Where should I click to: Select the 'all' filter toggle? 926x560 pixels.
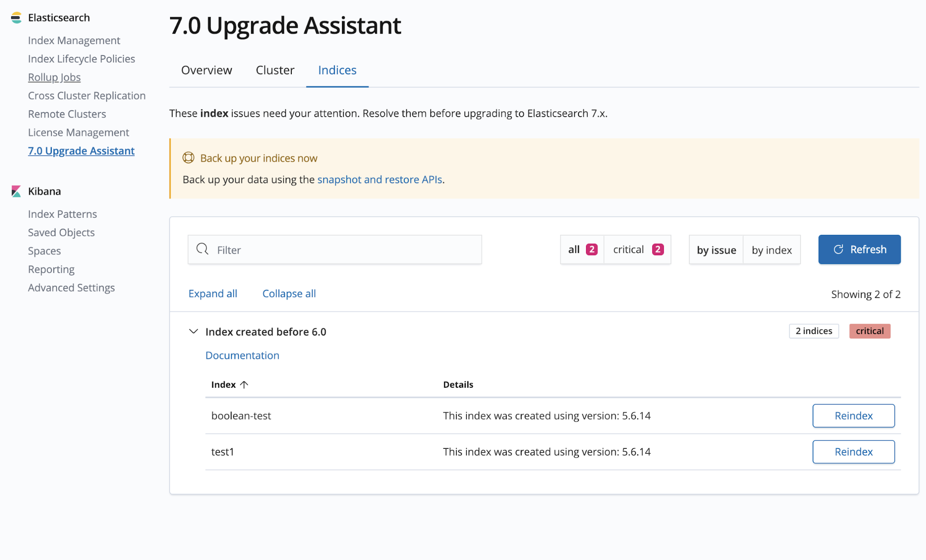point(581,249)
